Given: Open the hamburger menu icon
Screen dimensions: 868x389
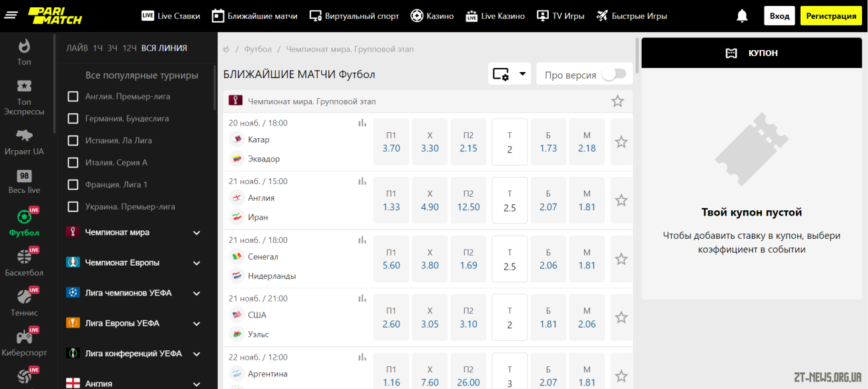Looking at the screenshot, I should tap(11, 15).
